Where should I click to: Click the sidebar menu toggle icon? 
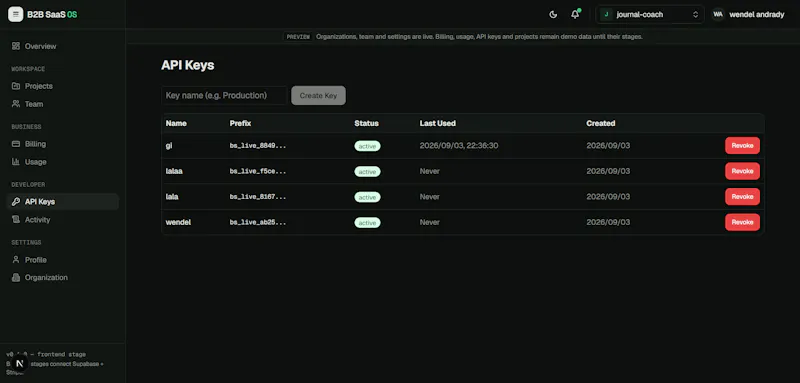pos(15,14)
